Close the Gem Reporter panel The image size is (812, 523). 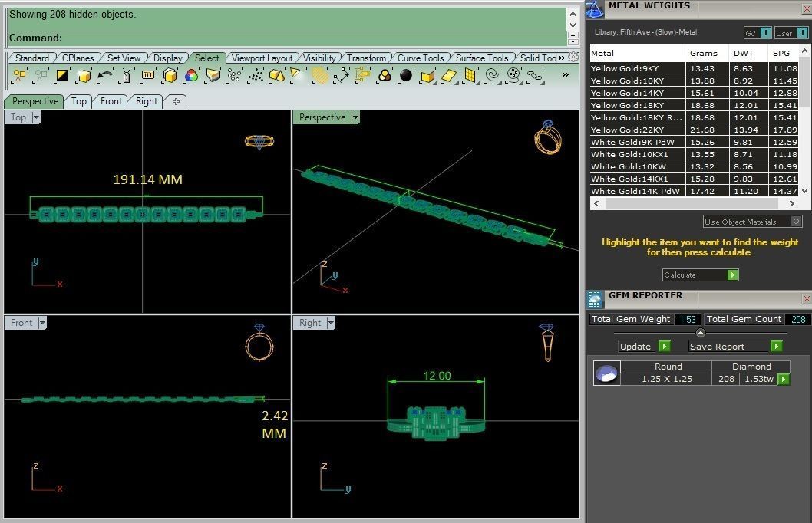coord(807,298)
